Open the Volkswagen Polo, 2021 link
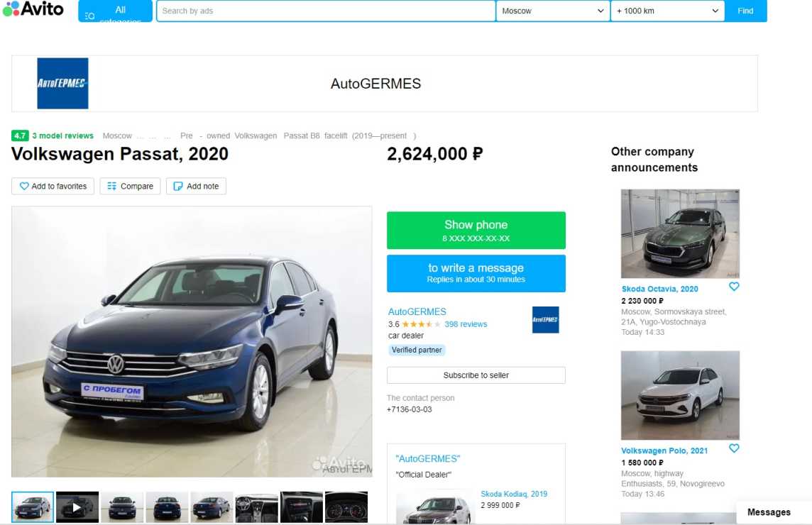The width and height of the screenshot is (812, 525). (664, 451)
